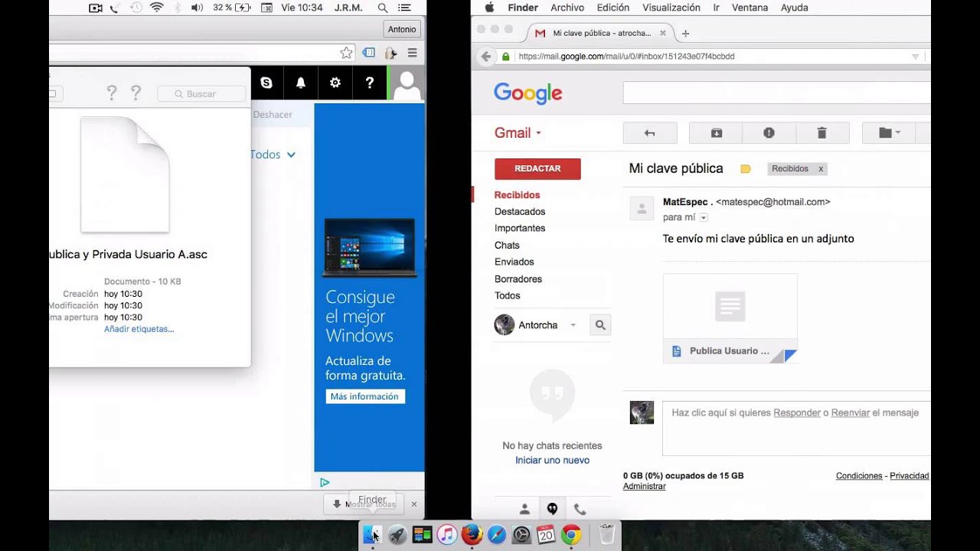The image size is (980, 551).
Task: Click the blue tag extension icon in Chrome
Action: point(369,53)
